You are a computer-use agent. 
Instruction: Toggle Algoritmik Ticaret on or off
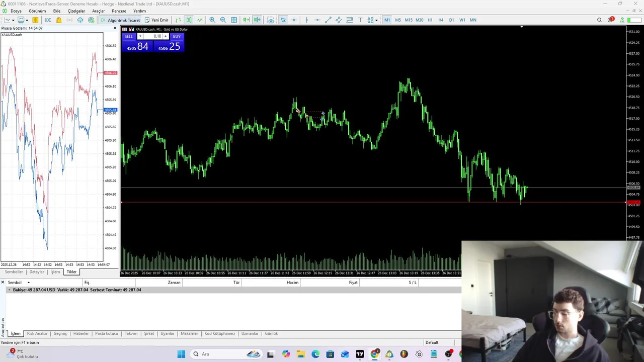[x=120, y=20]
